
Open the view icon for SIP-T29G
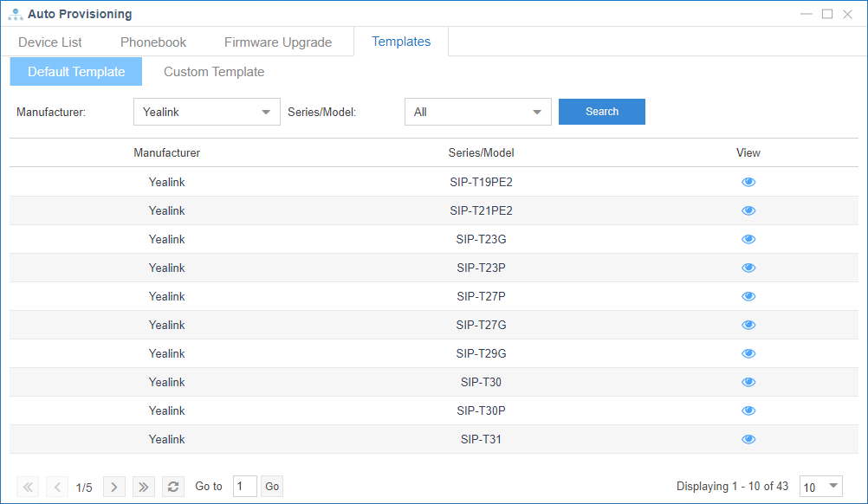coord(748,353)
